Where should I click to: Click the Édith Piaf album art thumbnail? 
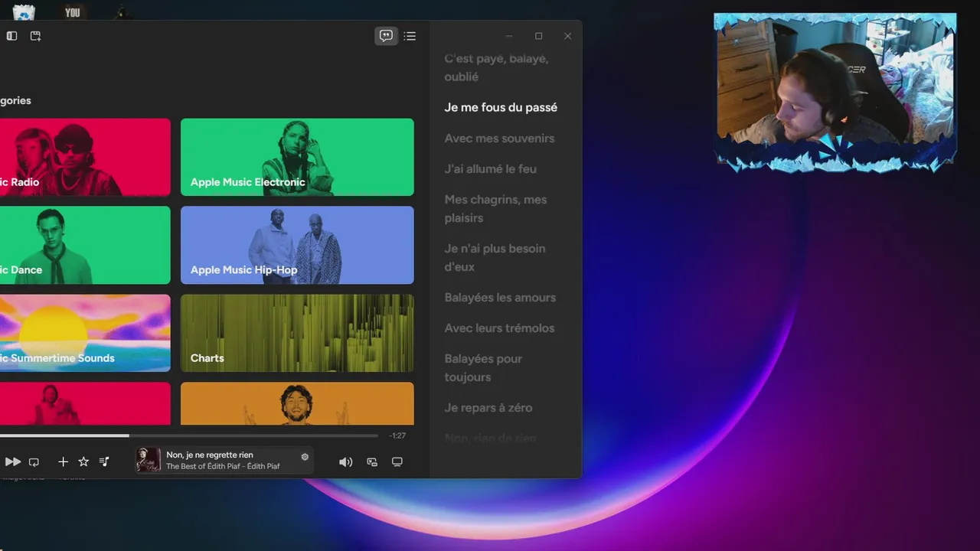coord(149,460)
